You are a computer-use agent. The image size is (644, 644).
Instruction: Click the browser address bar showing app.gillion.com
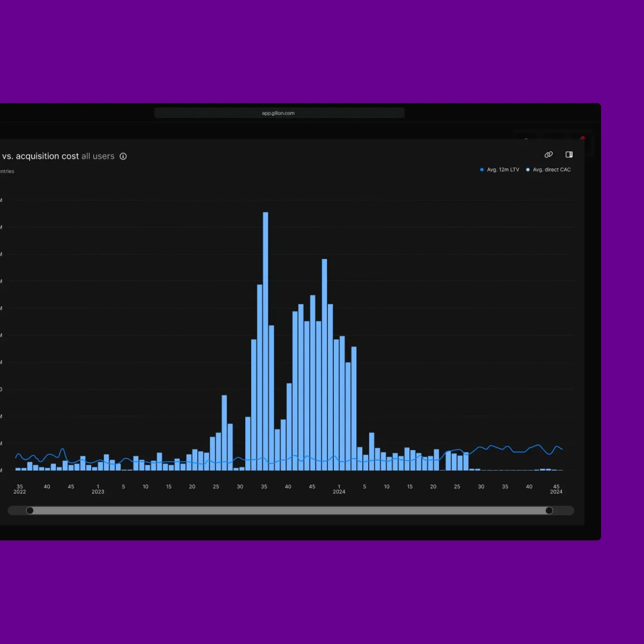tap(279, 113)
